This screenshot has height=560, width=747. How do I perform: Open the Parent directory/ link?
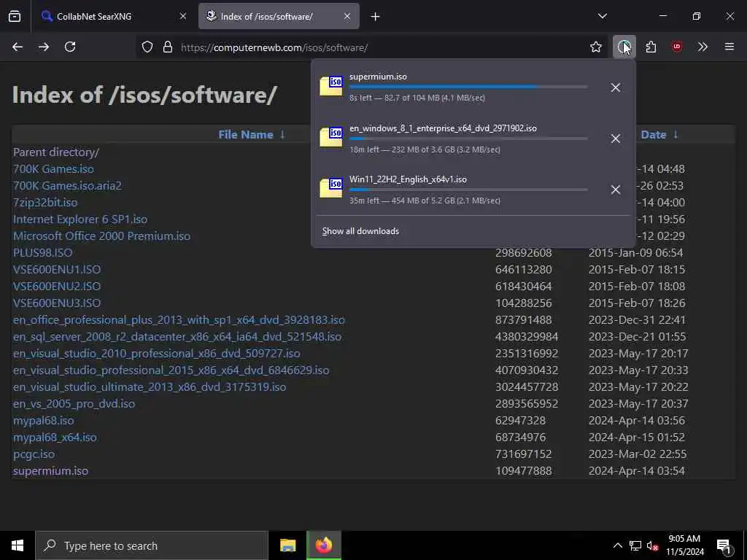pos(56,152)
